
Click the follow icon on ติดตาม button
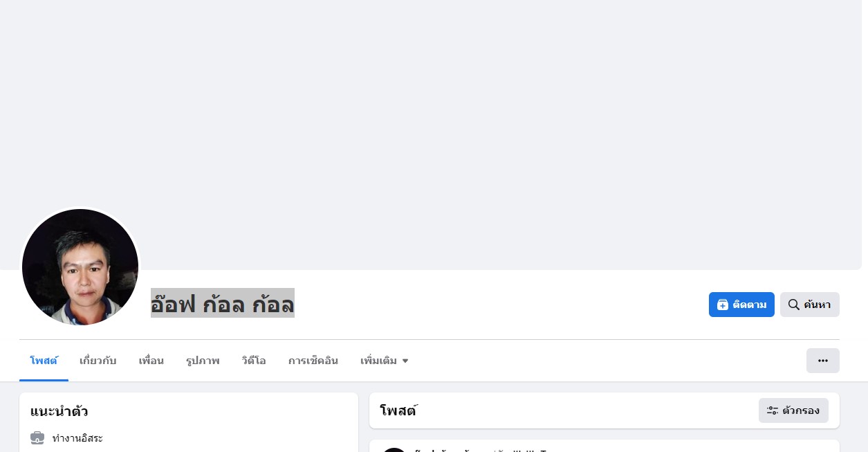coord(723,305)
